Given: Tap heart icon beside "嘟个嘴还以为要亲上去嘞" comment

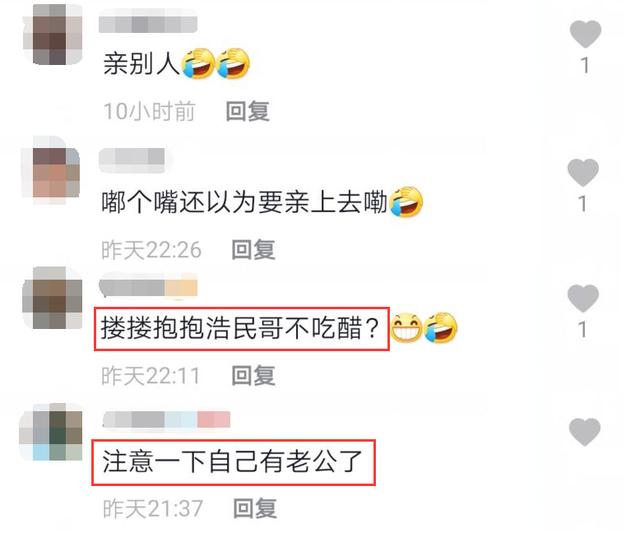Looking at the screenshot, I should click(583, 172).
